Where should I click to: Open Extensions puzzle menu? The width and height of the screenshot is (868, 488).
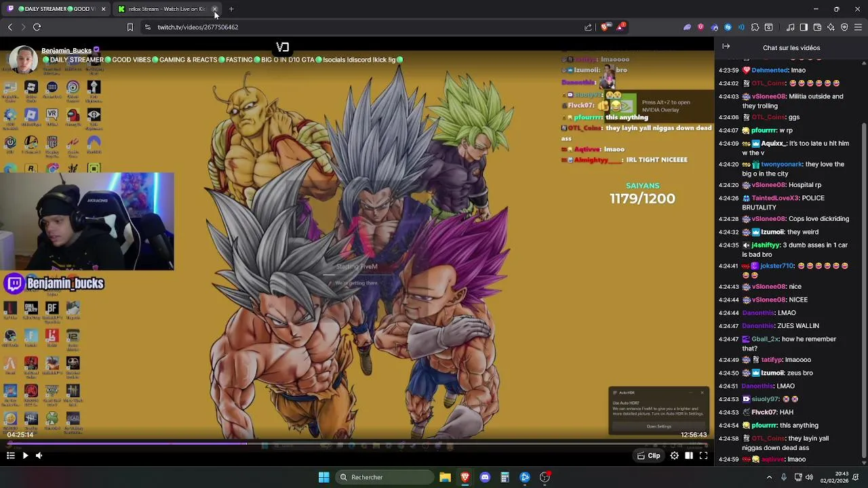tap(755, 27)
